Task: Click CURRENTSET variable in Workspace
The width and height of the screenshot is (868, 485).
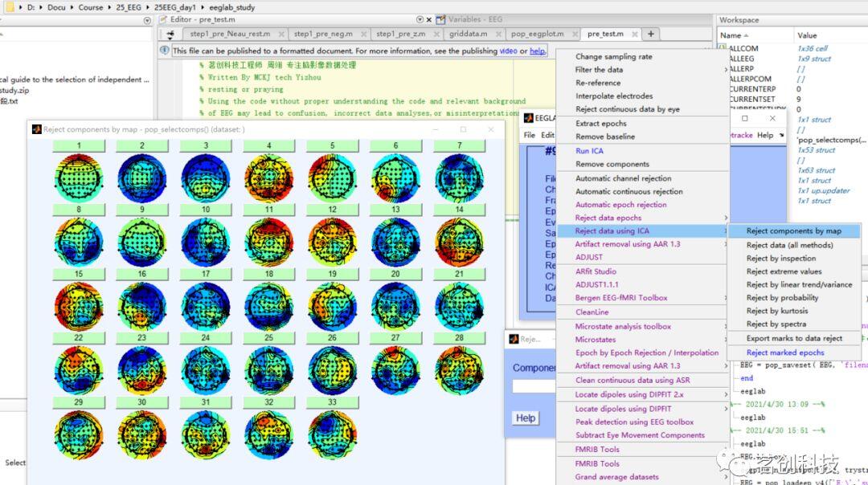Action: (x=752, y=99)
